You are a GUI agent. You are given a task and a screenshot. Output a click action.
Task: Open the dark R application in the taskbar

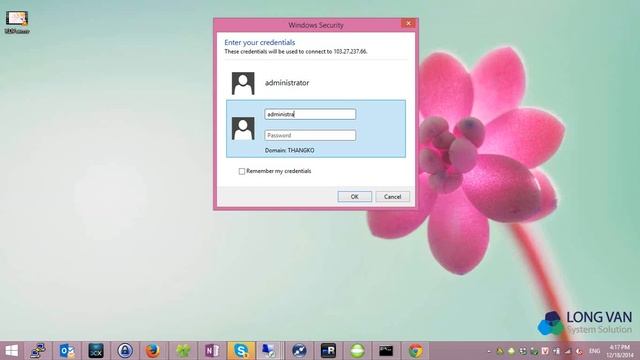pyautogui.click(x=328, y=351)
